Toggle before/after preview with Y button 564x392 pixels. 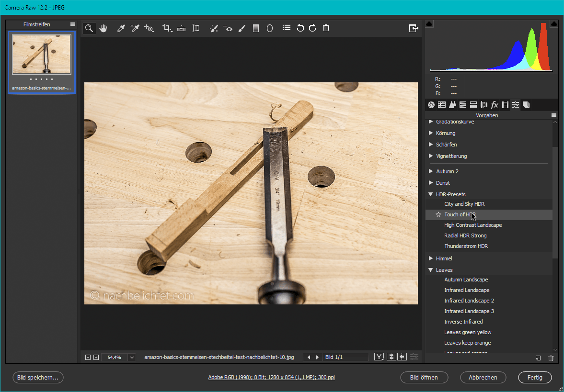click(379, 357)
